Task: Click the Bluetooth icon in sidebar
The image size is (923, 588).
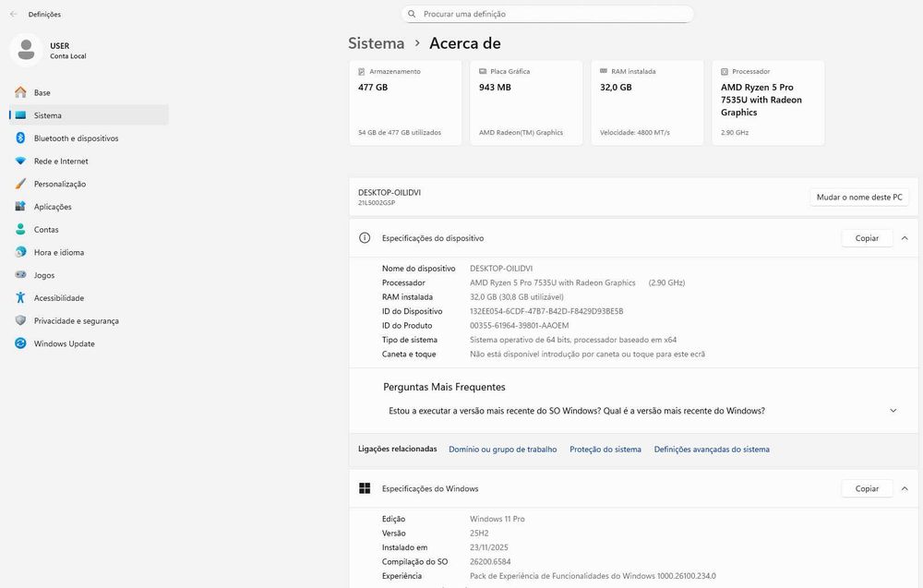Action: tap(20, 138)
